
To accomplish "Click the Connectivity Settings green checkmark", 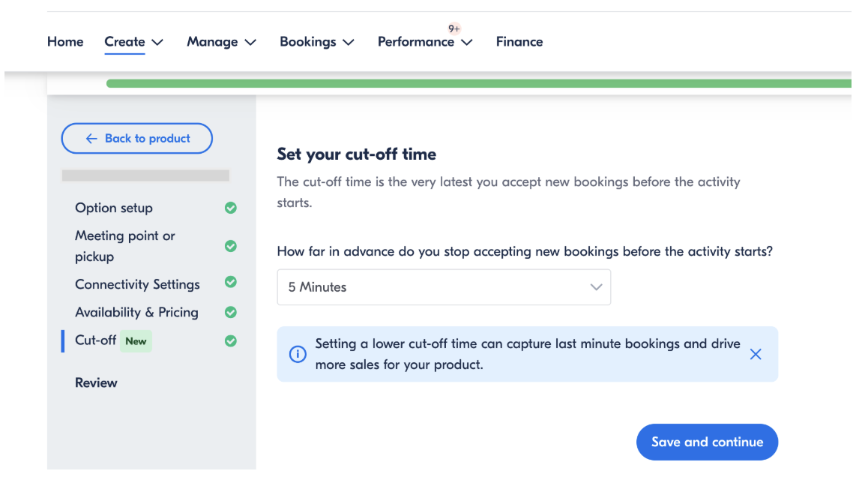I will coord(231,282).
